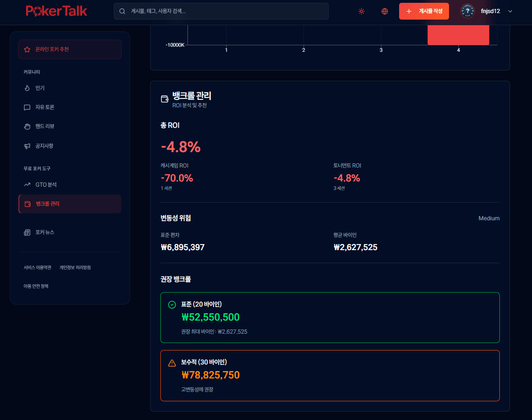The width and height of the screenshot is (532, 420).
Task: Select 뱅크롤 관리 in the sidebar
Action: [x=70, y=204]
